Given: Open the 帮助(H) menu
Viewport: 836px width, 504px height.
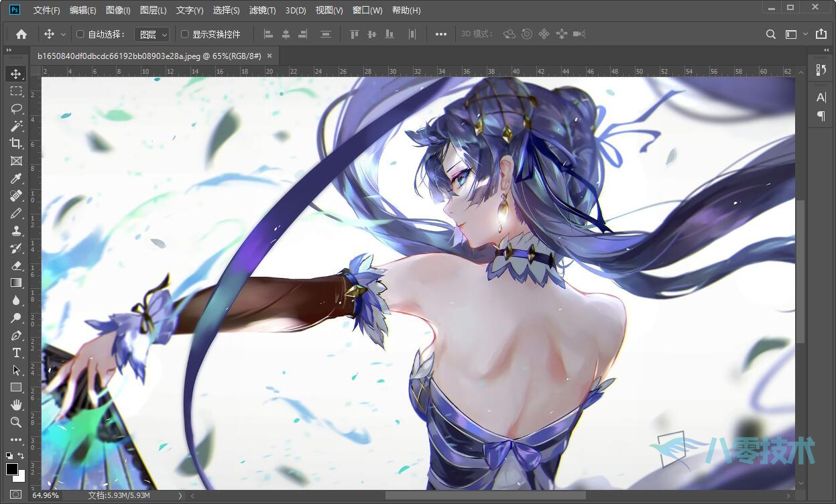Looking at the screenshot, I should click(x=406, y=10).
